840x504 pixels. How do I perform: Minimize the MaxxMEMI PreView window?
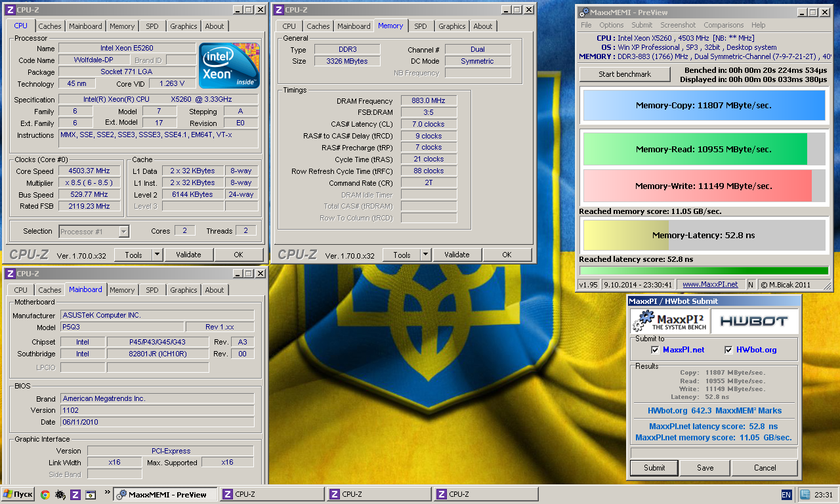coord(803,12)
